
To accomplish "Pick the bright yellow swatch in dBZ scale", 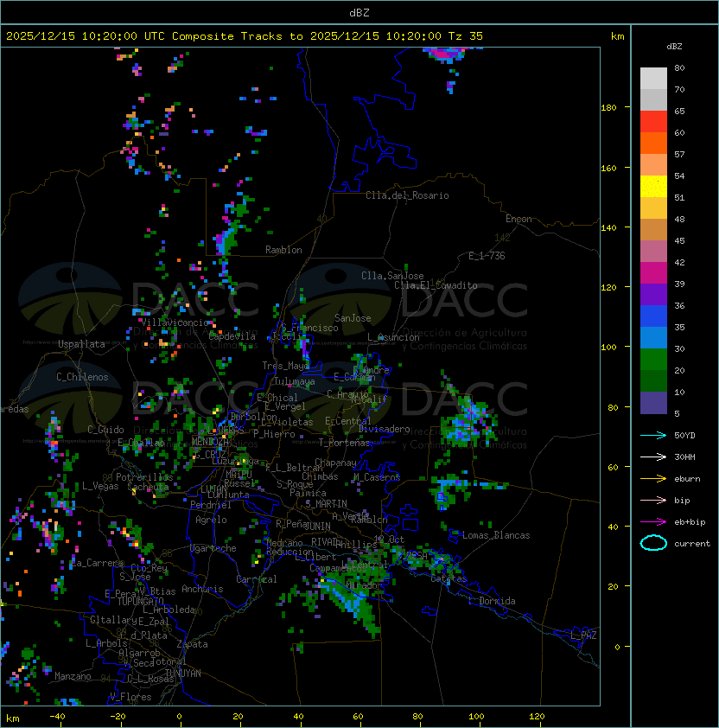I will pos(653,187).
